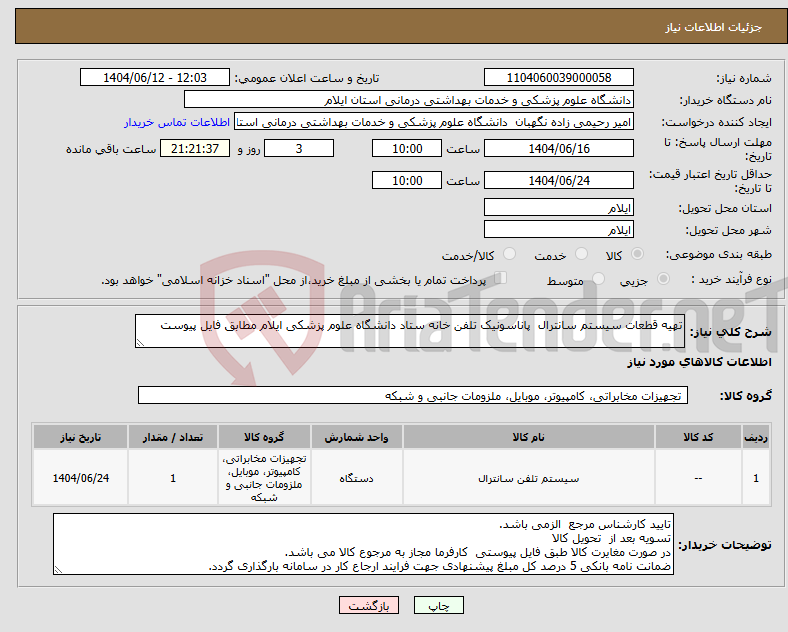
Task: Click the تاریخ نیاز column header
Action: click(80, 437)
